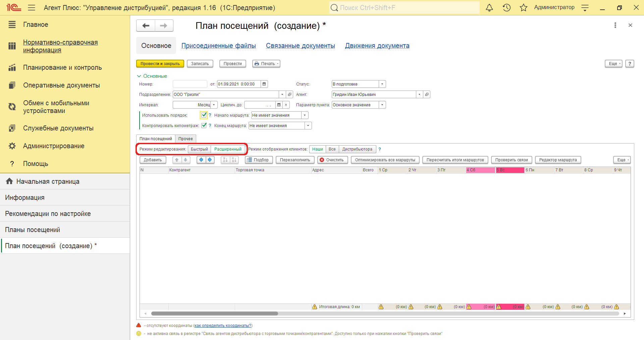Click help question mark for Использовать порядок

click(210, 115)
